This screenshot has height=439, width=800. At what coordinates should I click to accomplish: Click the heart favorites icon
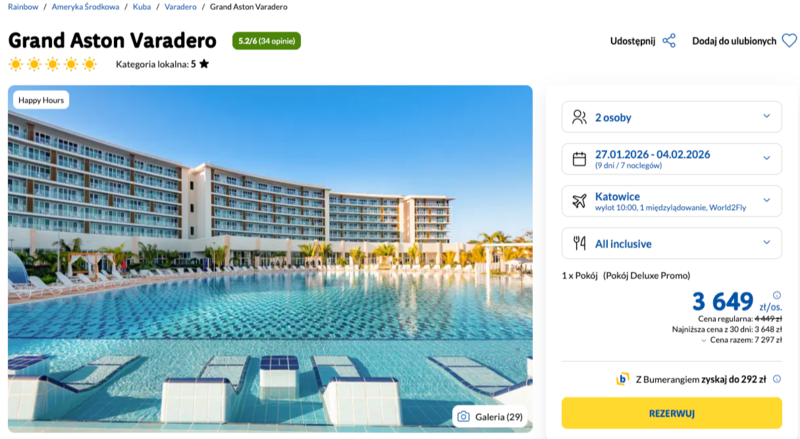click(789, 41)
